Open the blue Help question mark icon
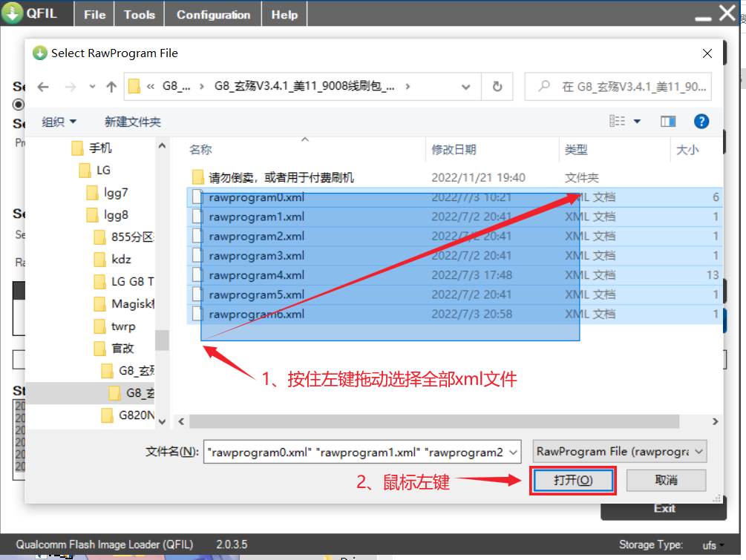746x560 pixels. [x=701, y=121]
